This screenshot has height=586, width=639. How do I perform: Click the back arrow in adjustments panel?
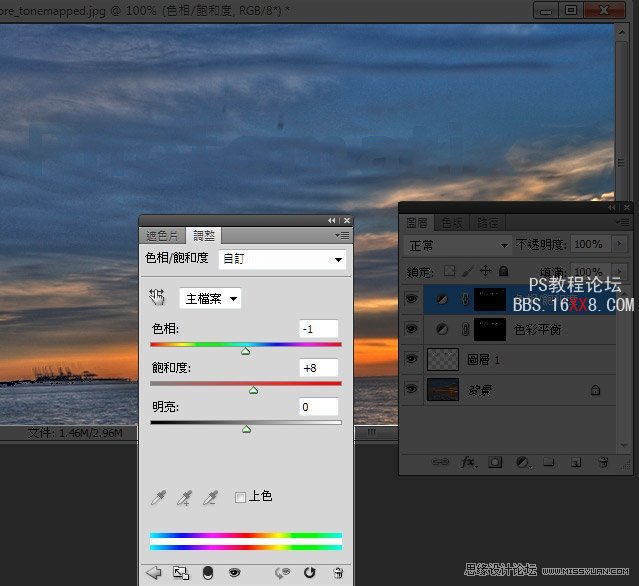coord(154,573)
